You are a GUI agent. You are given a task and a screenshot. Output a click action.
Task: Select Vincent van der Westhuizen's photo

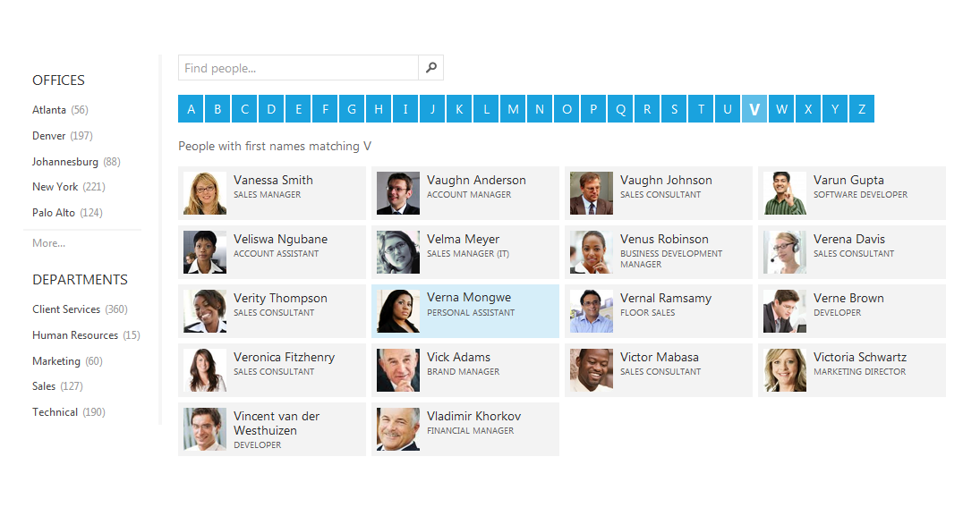[x=205, y=429]
